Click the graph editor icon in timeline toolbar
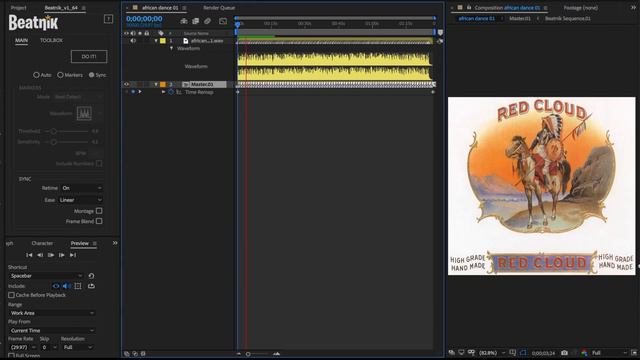The image size is (640, 360). point(223,21)
